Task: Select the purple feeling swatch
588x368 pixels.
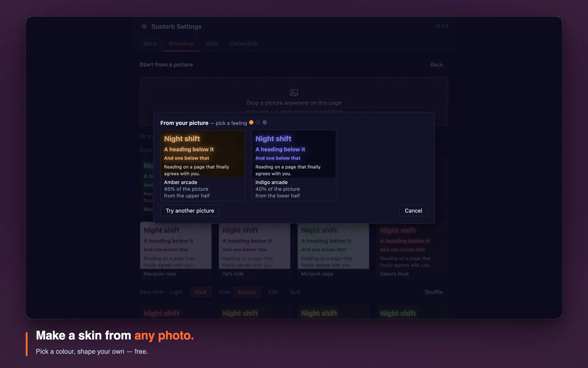Action: (x=265, y=122)
